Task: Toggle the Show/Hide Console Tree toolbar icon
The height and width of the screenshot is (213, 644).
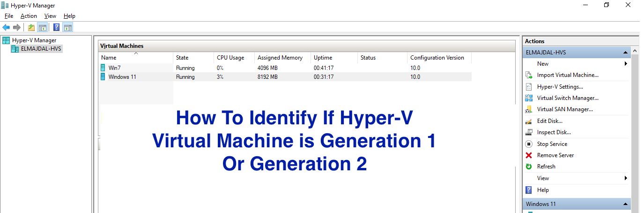Action: [42, 27]
